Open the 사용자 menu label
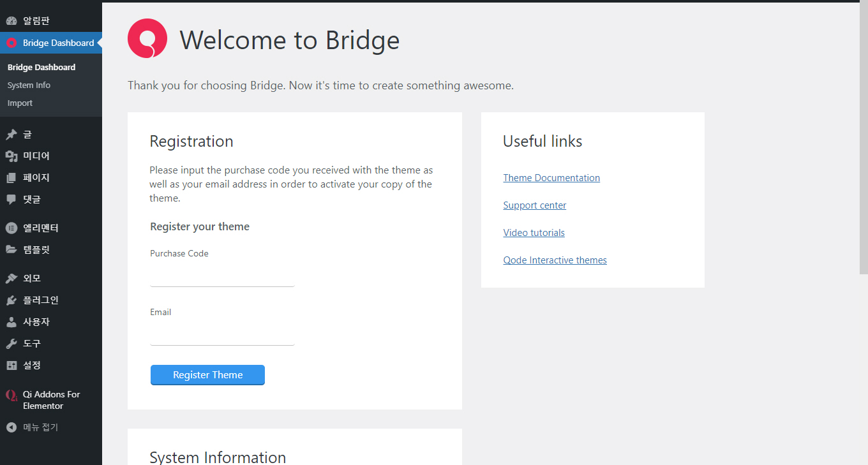 pyautogui.click(x=36, y=322)
